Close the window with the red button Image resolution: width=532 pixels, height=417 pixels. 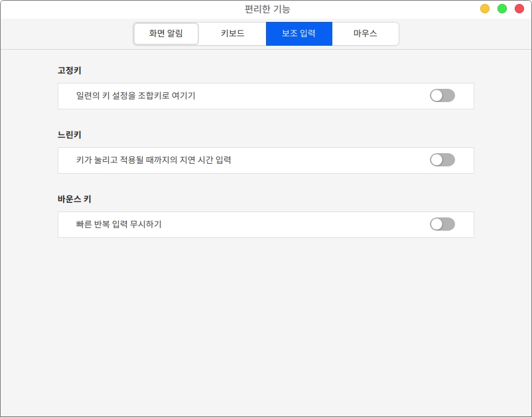(x=519, y=9)
